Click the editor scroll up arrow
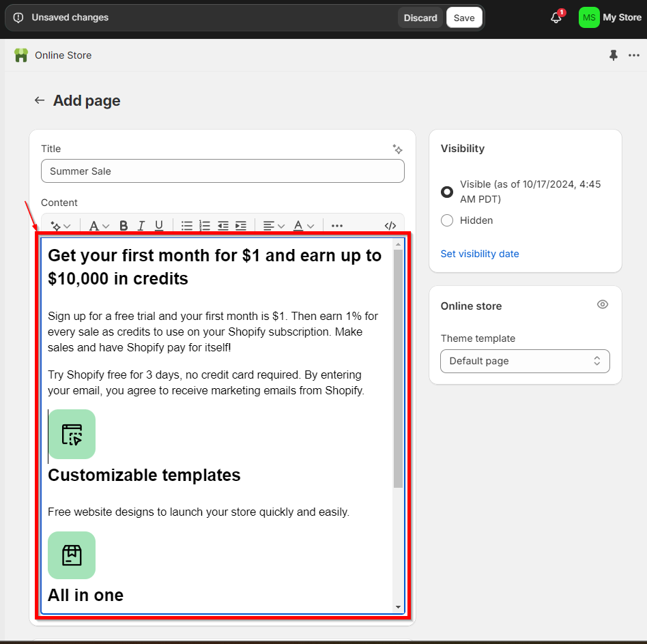647x644 pixels. (x=398, y=245)
